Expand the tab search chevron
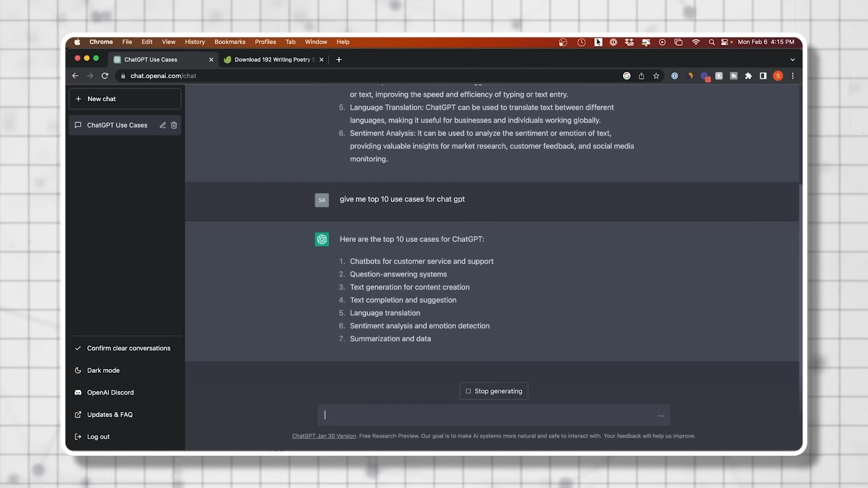This screenshot has width=868, height=488. 793,60
